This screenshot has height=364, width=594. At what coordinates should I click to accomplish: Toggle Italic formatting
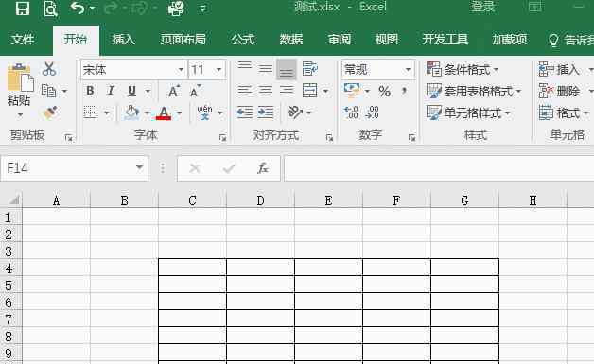tap(111, 91)
